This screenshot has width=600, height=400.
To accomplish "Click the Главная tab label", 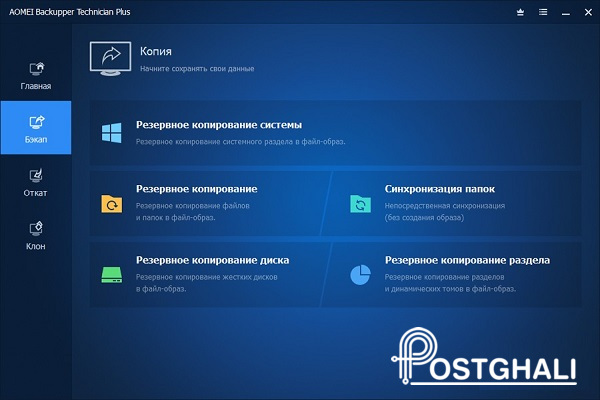I will [36, 86].
